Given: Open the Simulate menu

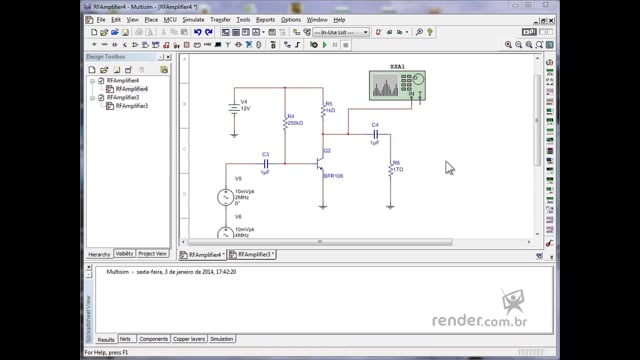Looking at the screenshot, I should 193,20.
